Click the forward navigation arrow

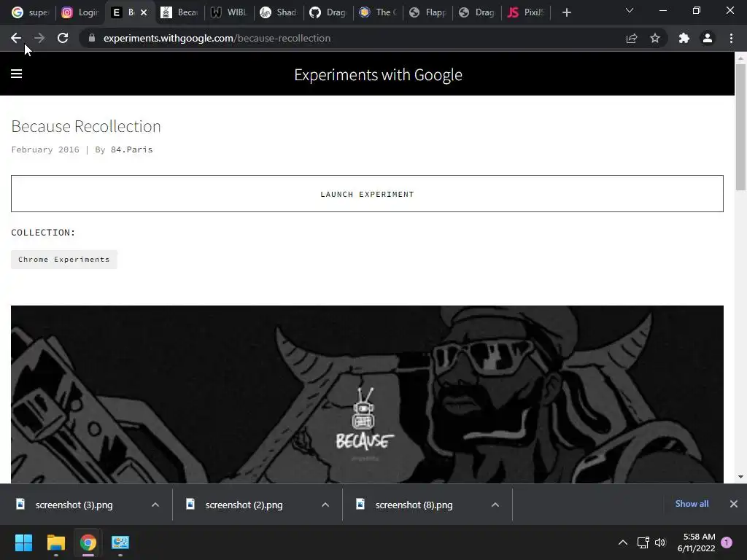pyautogui.click(x=39, y=38)
